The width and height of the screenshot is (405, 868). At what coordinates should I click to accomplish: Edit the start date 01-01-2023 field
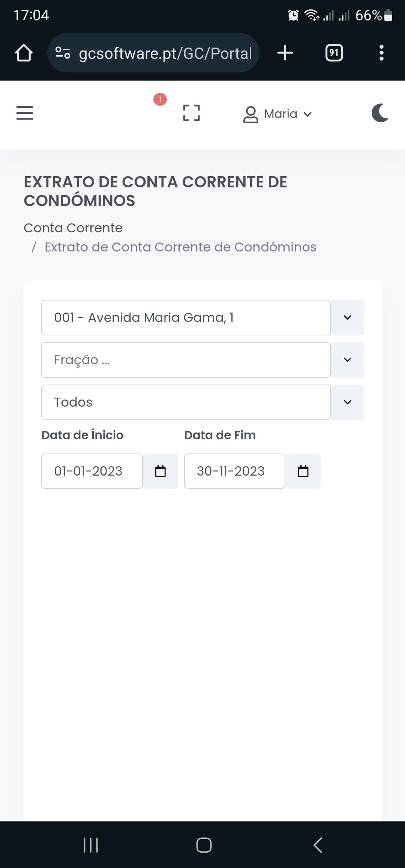point(92,471)
